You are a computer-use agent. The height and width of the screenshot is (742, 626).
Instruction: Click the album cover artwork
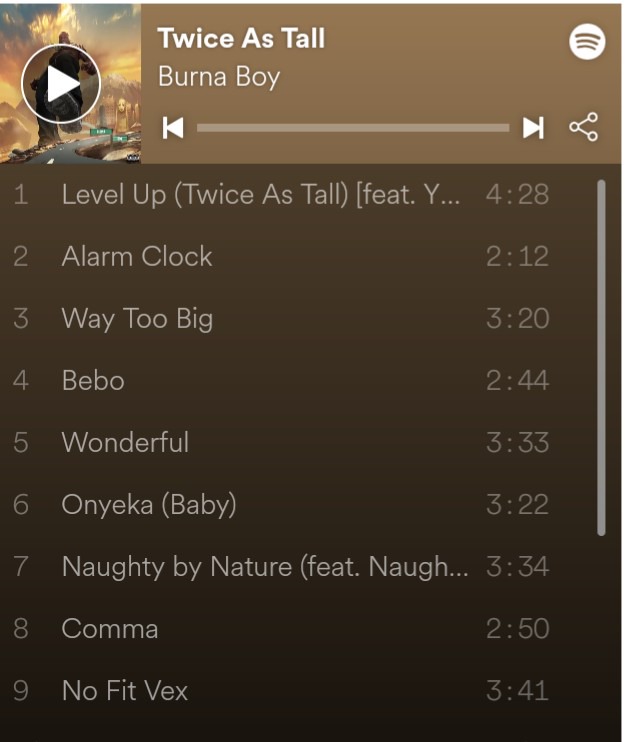pyautogui.click(x=71, y=84)
